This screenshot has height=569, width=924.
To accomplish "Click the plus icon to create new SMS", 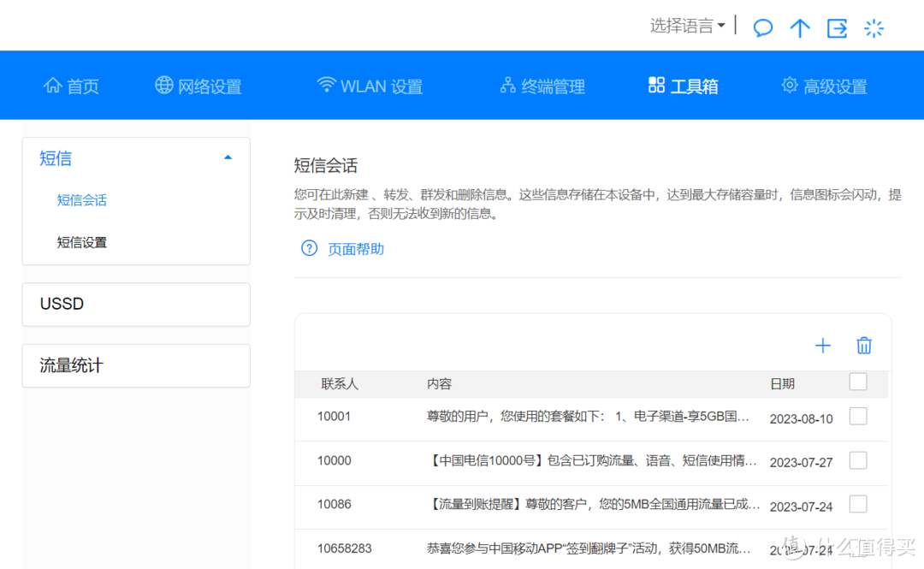I will (x=823, y=346).
